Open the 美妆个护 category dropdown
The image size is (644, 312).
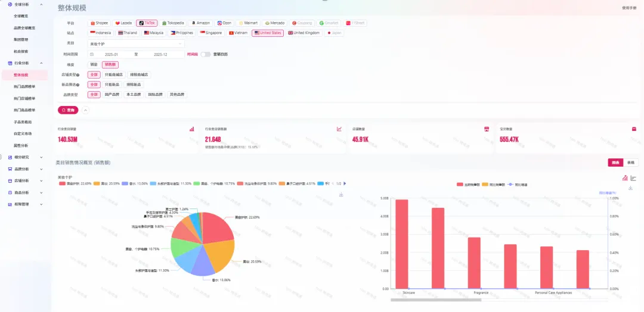point(136,43)
